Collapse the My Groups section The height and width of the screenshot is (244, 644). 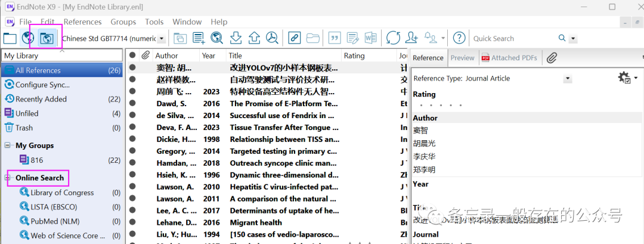pos(7,146)
